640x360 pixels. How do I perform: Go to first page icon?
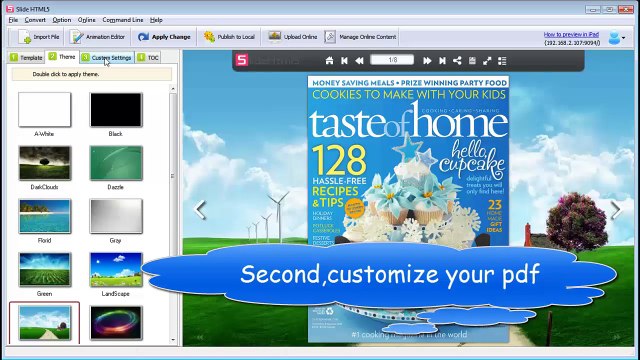click(x=344, y=61)
